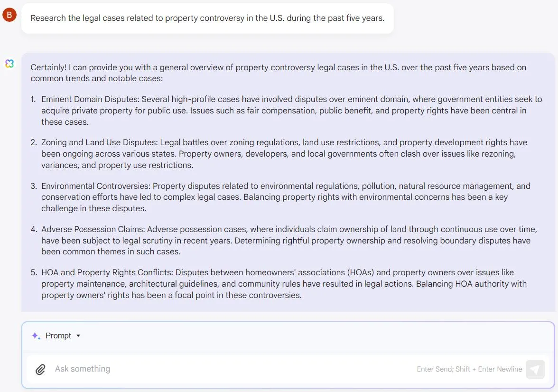558x392 pixels.
Task: Click the "Enter Send; Shift + Enter Newline" hint
Action: tap(469, 369)
